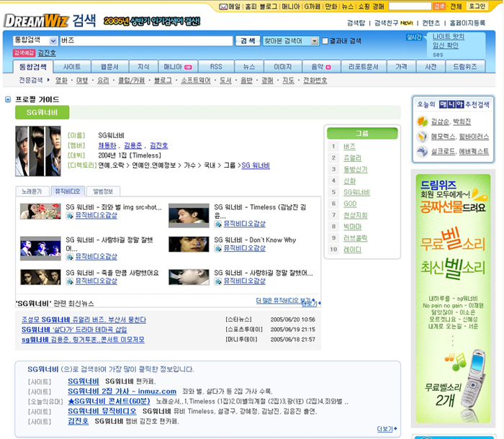Click the video icon beside Don't Know Why 뮤직비디오감상
The height and width of the screenshot is (439, 504).
218,248
